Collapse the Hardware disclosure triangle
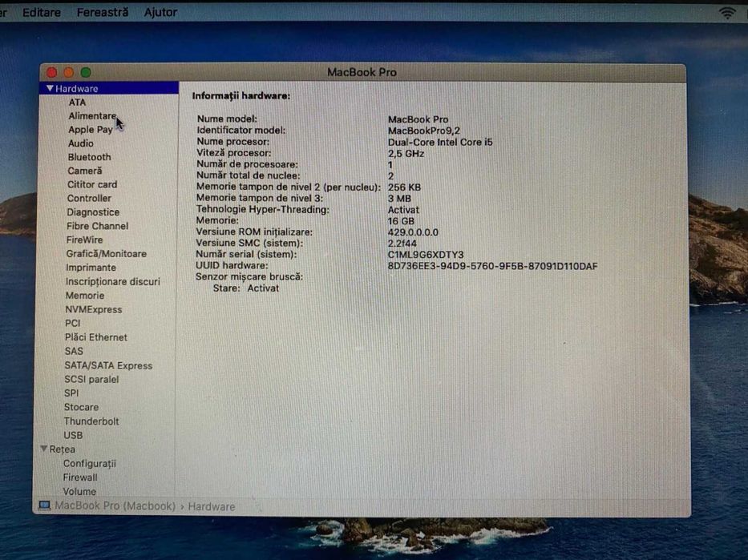The height and width of the screenshot is (560, 748). pyautogui.click(x=50, y=88)
